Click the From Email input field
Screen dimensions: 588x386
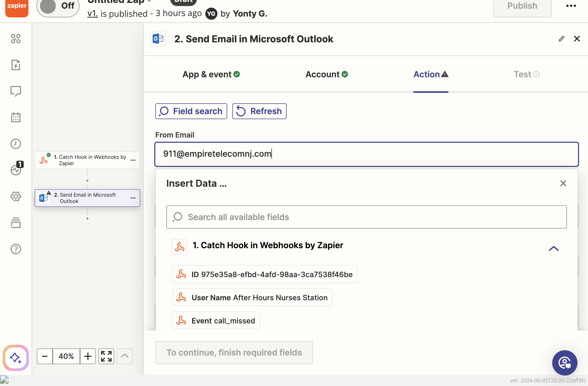(366, 154)
